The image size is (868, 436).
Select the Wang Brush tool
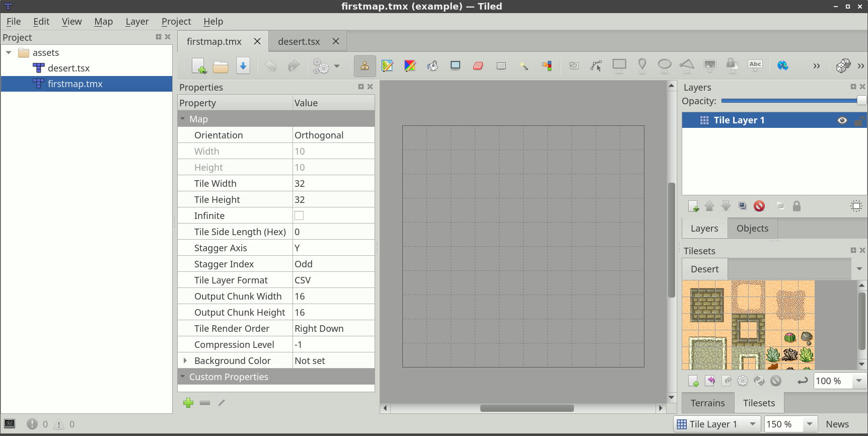click(410, 66)
